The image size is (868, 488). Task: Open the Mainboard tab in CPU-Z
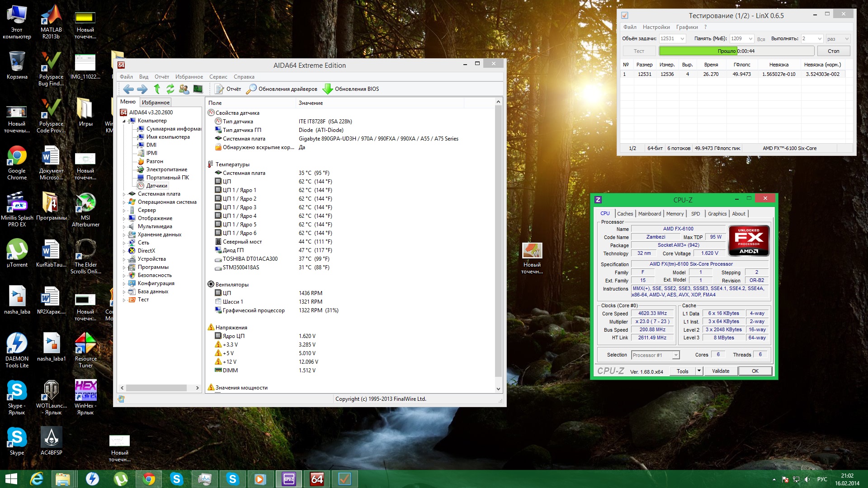pyautogui.click(x=649, y=214)
